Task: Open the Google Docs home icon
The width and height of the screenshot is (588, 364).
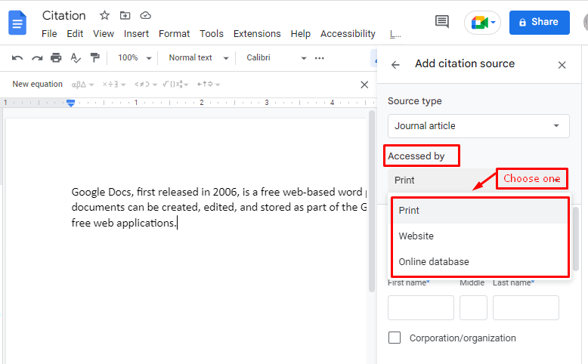Action: (17, 23)
